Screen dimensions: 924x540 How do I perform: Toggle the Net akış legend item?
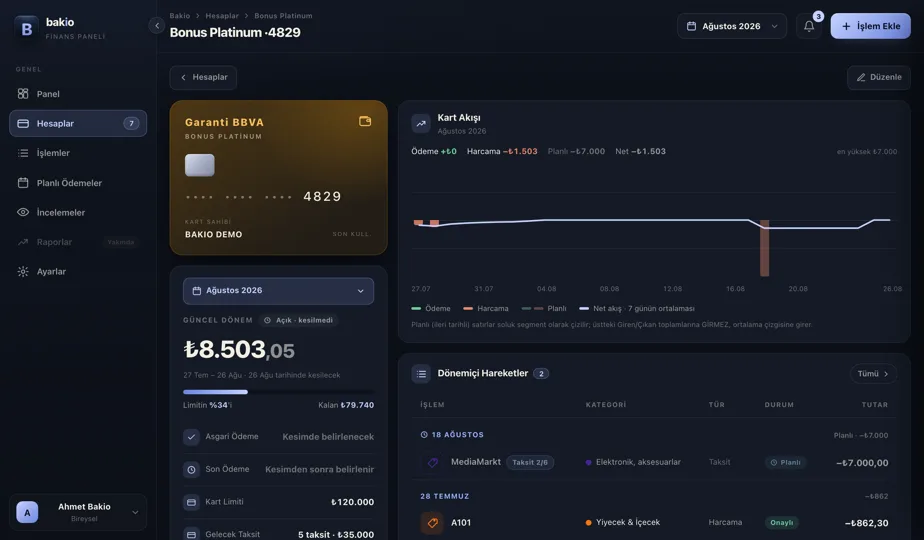[637, 308]
